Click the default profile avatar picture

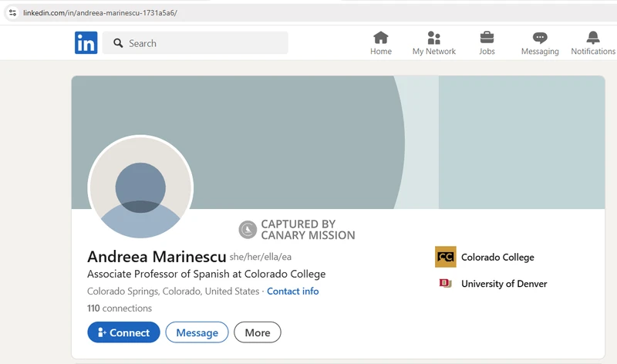(140, 187)
